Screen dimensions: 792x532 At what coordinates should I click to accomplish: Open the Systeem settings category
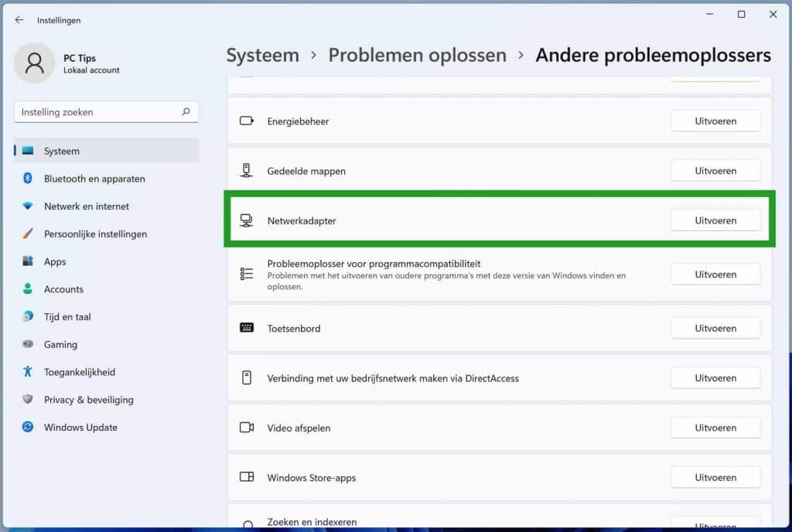click(107, 151)
